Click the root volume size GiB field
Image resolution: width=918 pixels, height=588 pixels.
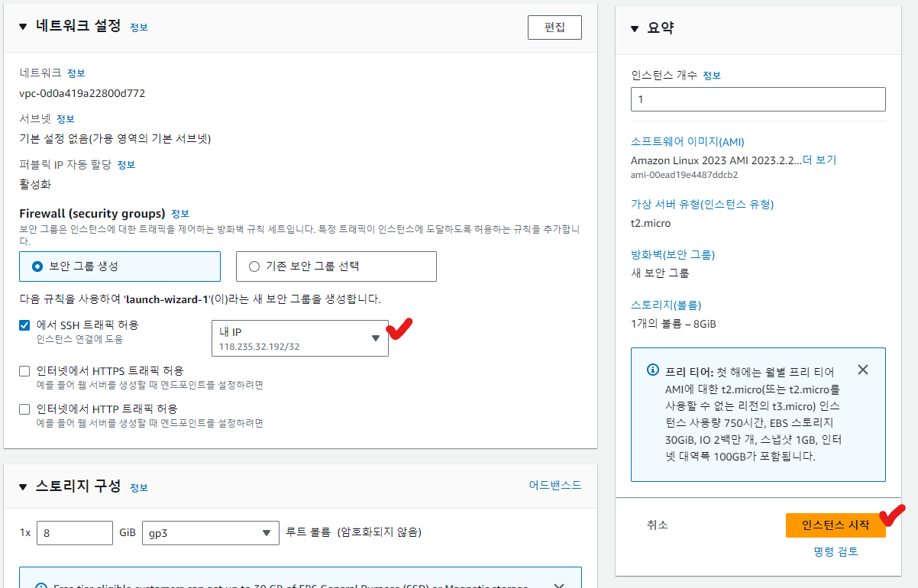coord(74,533)
